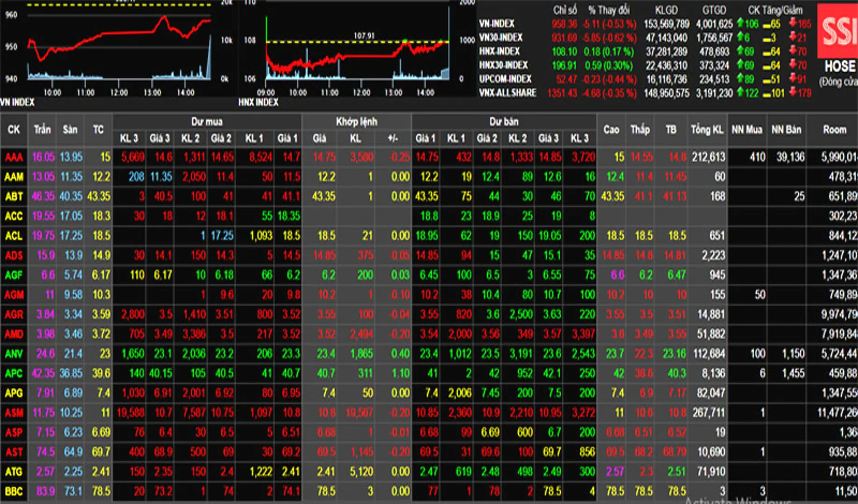Screen dimensions: 858x504
Task: Select the AMD stock ticker
Action: pos(14,334)
